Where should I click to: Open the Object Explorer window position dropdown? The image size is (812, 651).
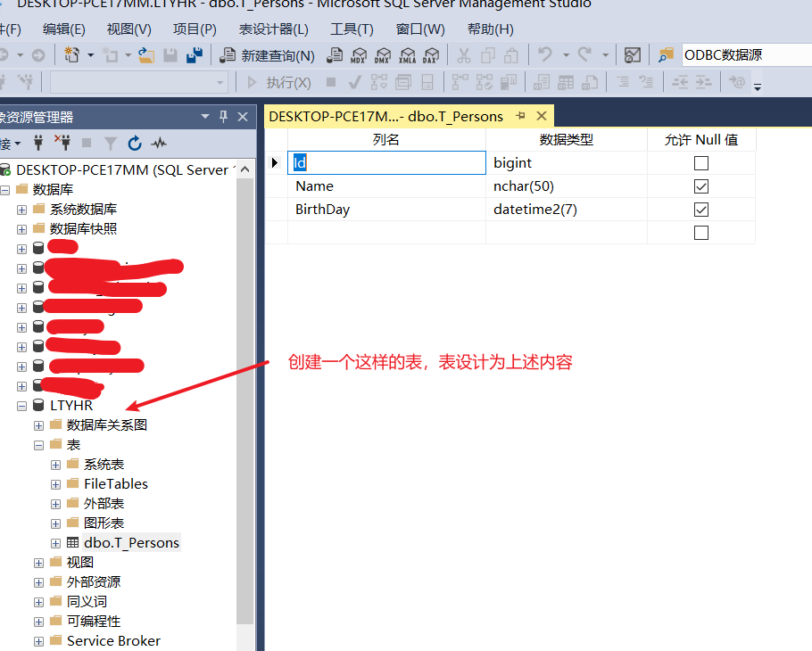tap(205, 117)
